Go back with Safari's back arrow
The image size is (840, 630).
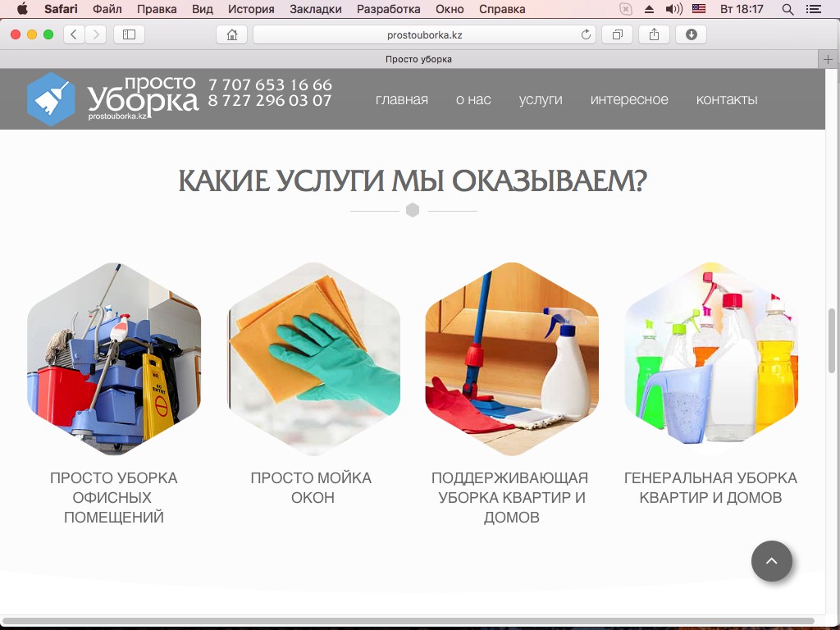click(74, 34)
